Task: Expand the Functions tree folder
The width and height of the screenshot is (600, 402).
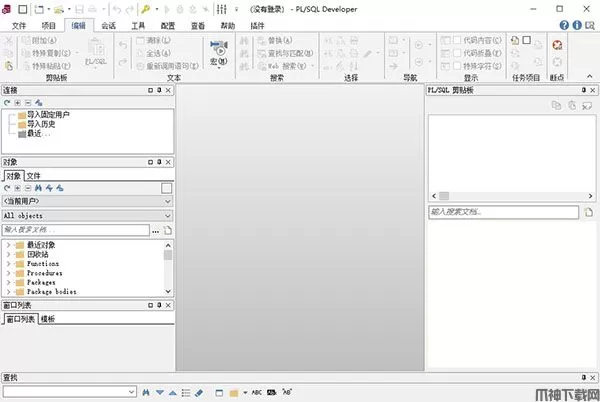Action: tap(8, 263)
